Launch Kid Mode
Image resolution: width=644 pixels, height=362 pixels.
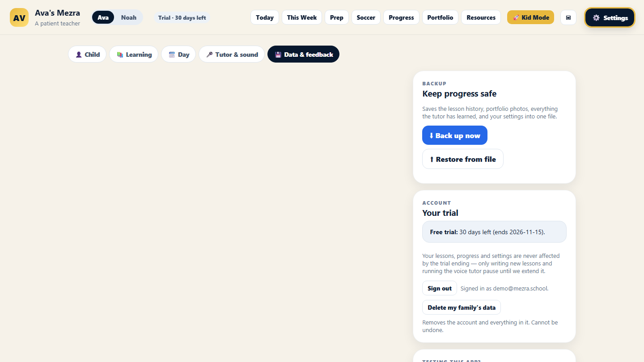point(530,17)
